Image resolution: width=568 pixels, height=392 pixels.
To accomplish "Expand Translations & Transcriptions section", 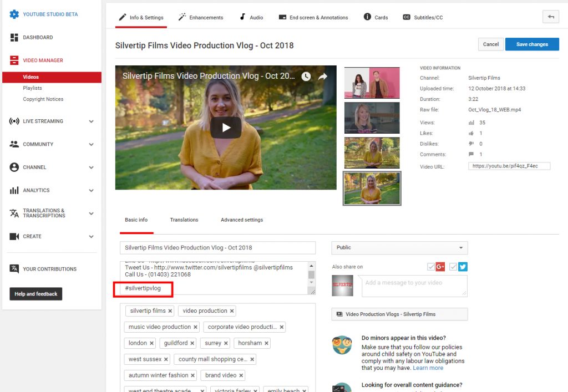I will [x=92, y=213].
